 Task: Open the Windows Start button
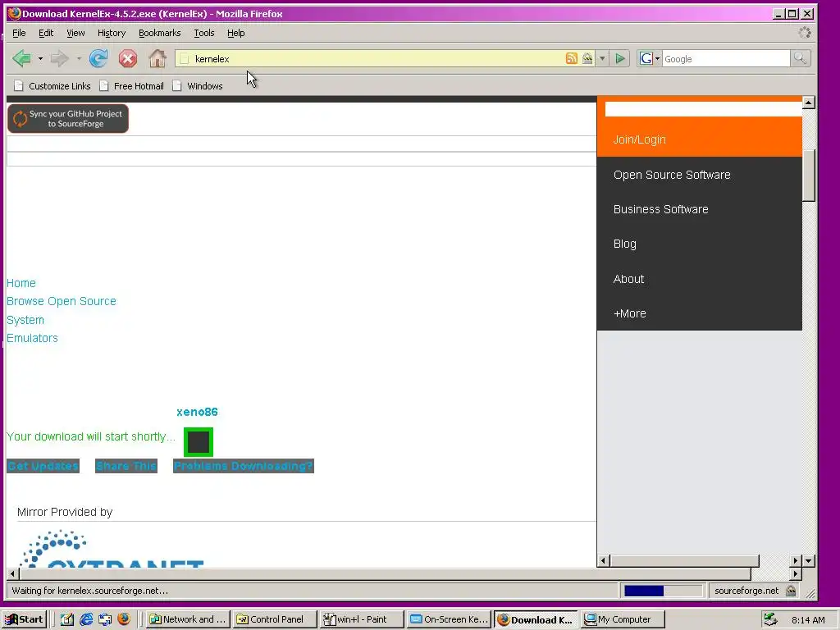point(25,619)
